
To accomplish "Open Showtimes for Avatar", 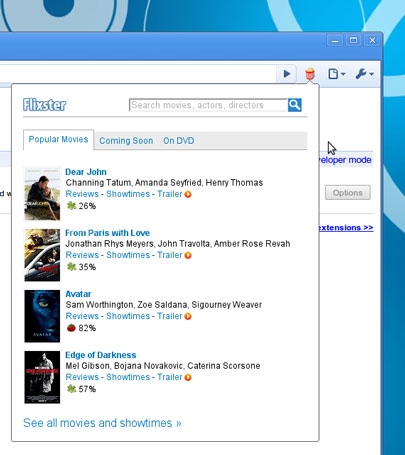I will 128,316.
